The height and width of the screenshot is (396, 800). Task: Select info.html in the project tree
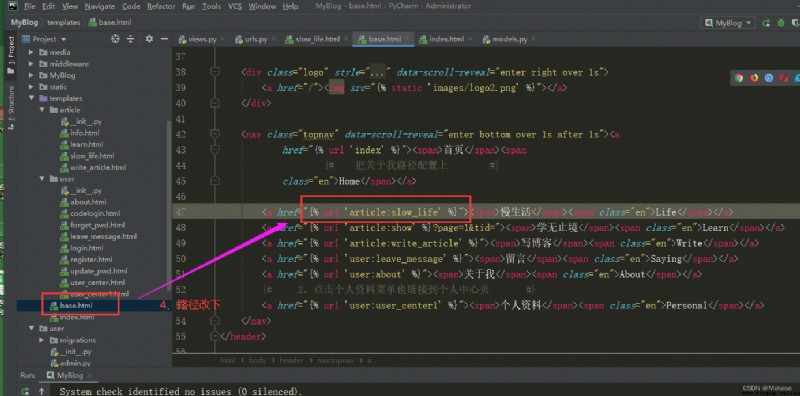click(85, 133)
